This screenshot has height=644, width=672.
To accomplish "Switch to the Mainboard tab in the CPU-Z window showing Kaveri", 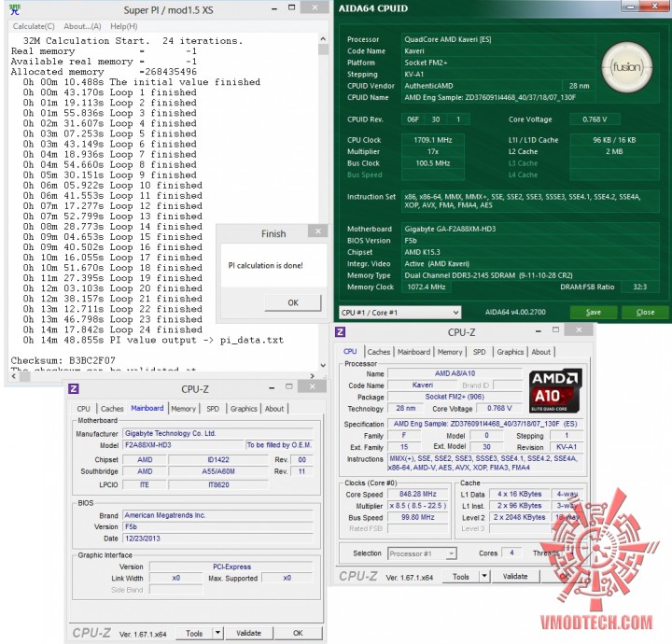I will 413,352.
